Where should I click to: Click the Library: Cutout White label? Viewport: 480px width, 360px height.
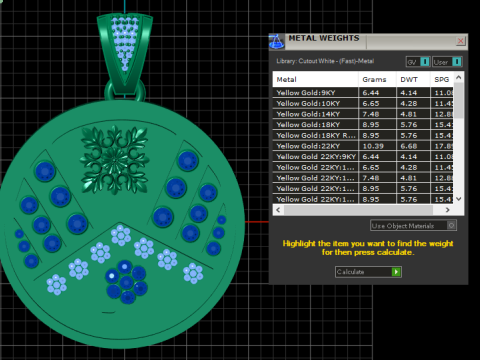point(325,61)
